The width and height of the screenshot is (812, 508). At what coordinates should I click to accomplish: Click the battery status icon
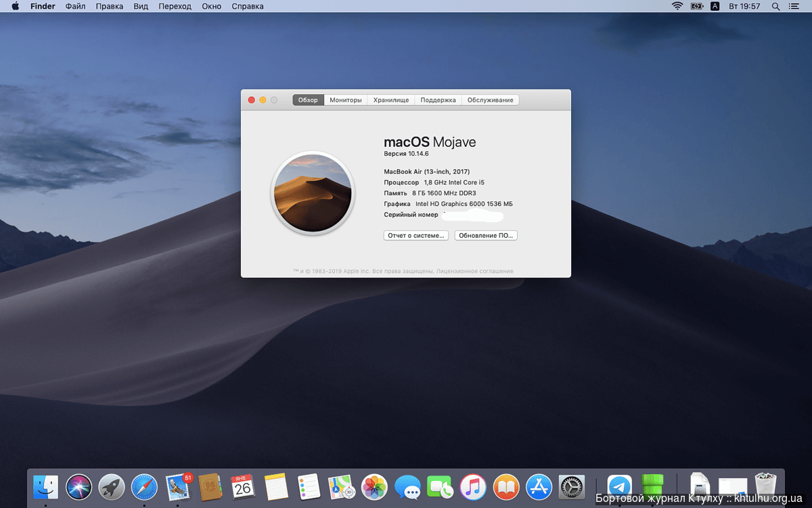[697, 6]
